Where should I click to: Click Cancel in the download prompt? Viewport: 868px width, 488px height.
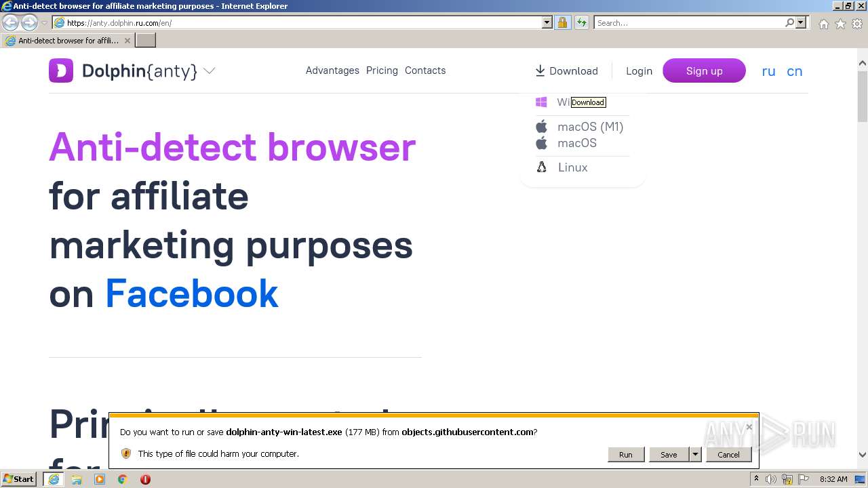[728, 455]
